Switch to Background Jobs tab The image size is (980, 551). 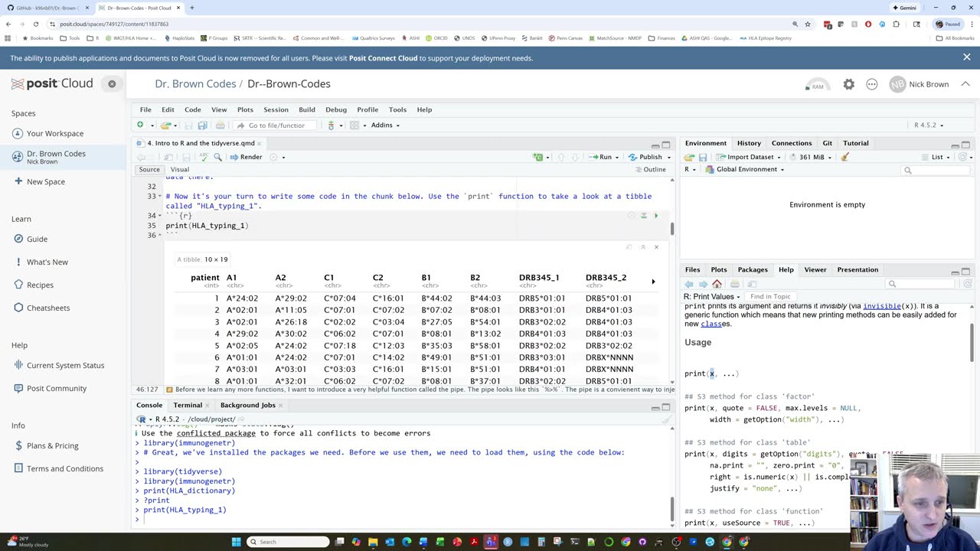click(247, 405)
